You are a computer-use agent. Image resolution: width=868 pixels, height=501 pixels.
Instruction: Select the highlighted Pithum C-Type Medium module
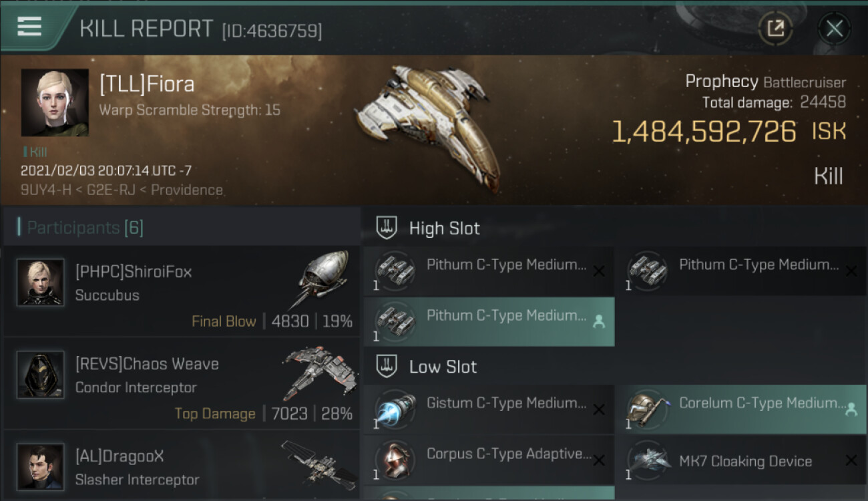[x=489, y=322]
